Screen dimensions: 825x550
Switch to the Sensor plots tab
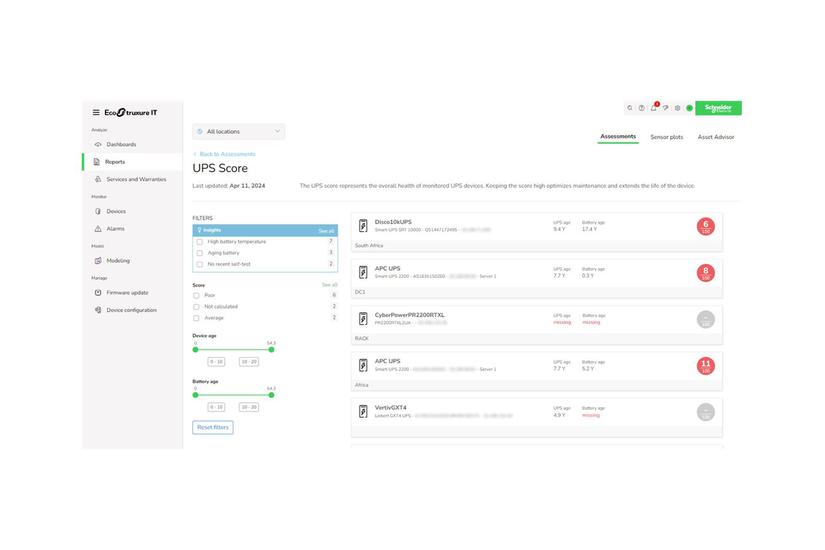click(x=666, y=137)
